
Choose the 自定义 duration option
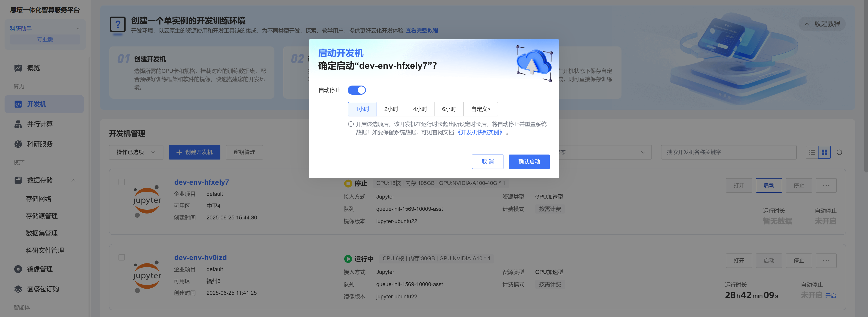tap(481, 109)
